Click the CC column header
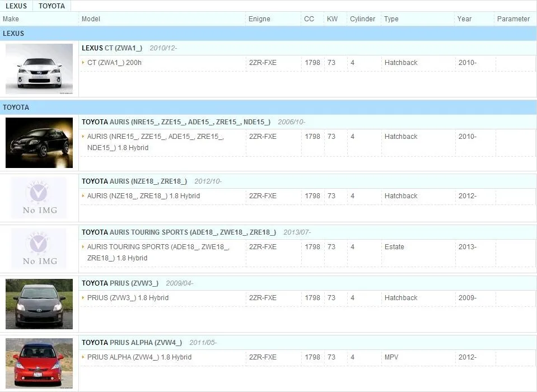This screenshot has height=392, width=537. pos(309,19)
